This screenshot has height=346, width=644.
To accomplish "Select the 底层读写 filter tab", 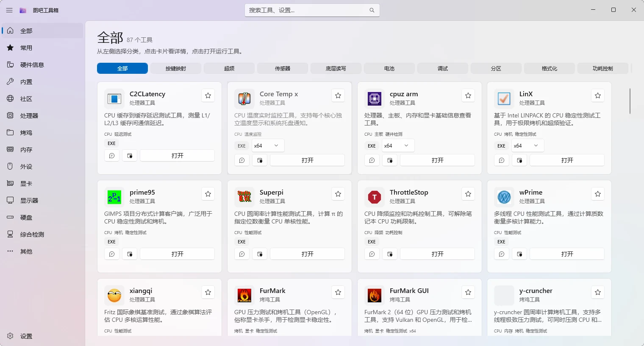I will click(336, 68).
